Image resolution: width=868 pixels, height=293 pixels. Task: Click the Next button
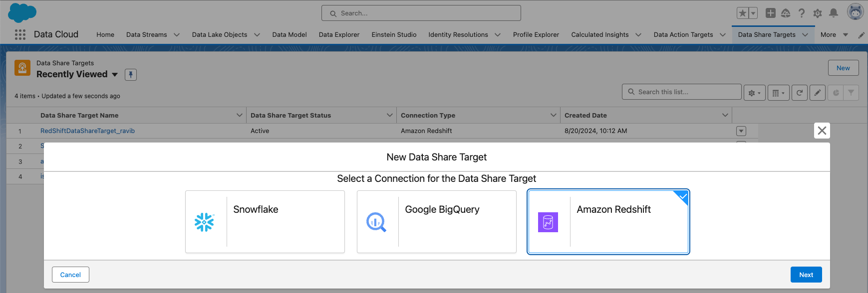click(x=806, y=275)
